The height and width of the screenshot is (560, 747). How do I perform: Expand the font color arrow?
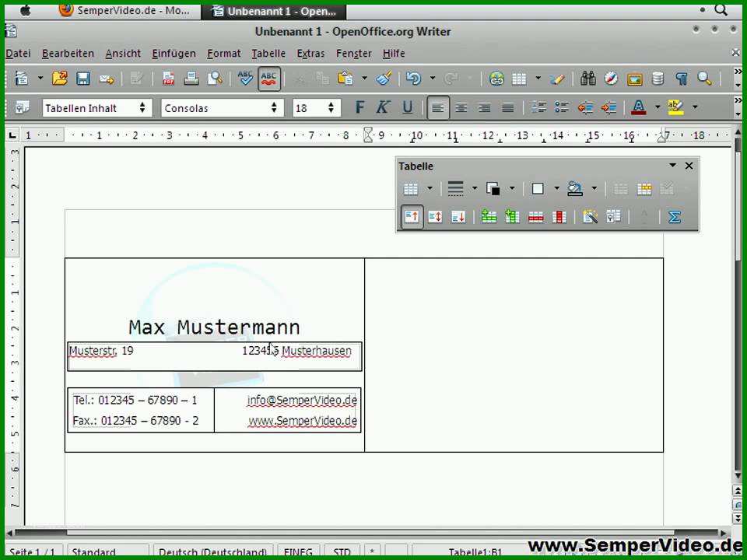click(x=658, y=107)
